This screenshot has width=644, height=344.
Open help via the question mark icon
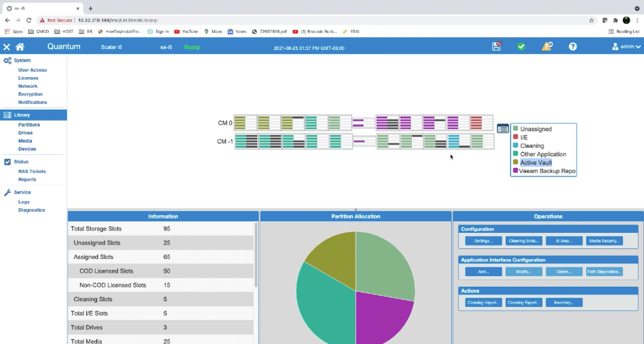572,47
